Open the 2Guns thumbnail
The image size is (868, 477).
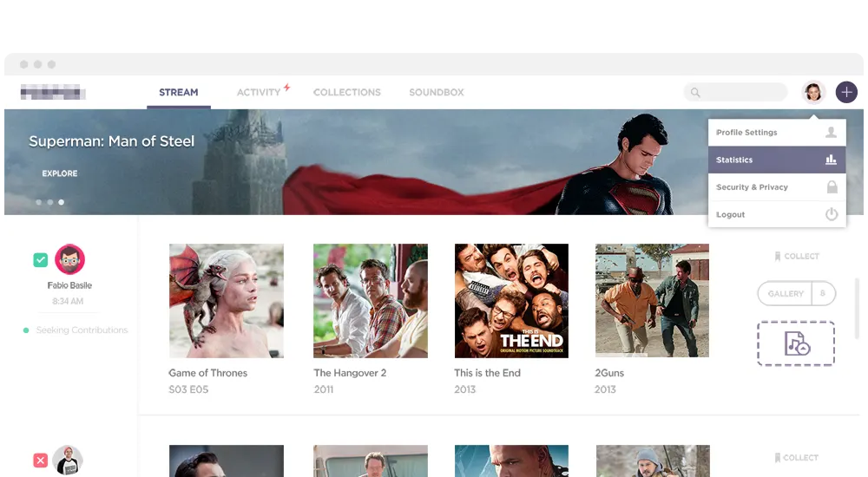652,300
